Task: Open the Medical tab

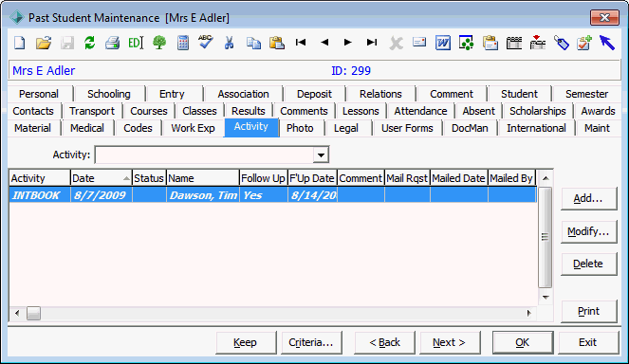Action: [87, 128]
